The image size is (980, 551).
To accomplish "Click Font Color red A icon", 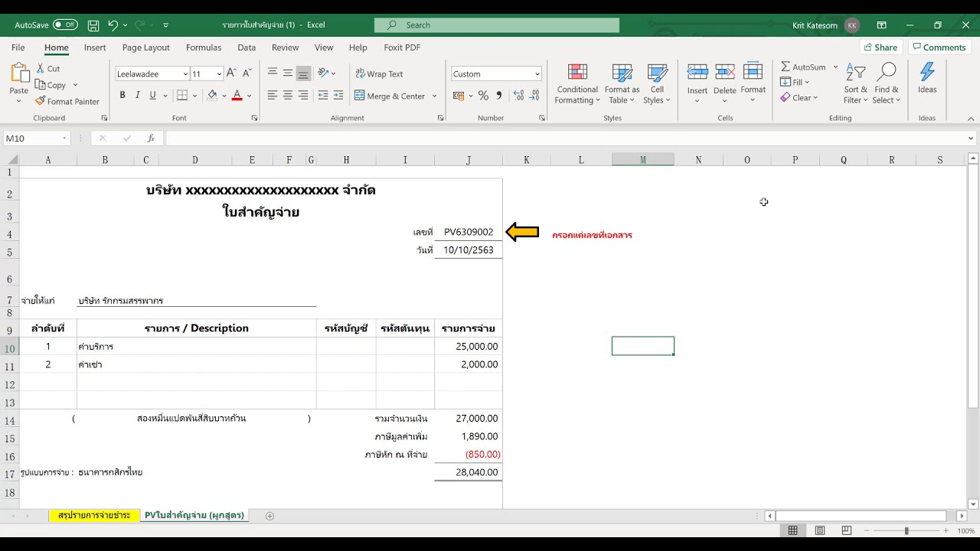I will (x=237, y=96).
